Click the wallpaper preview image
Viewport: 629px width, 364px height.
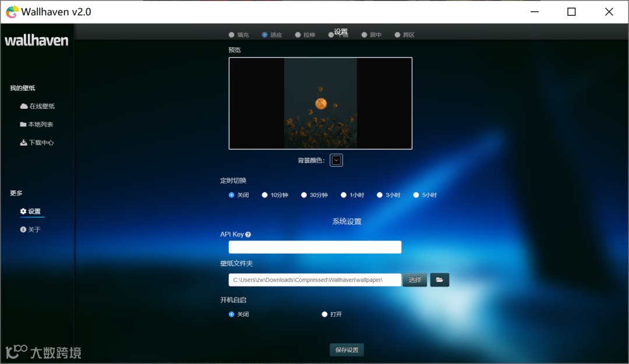[320, 103]
